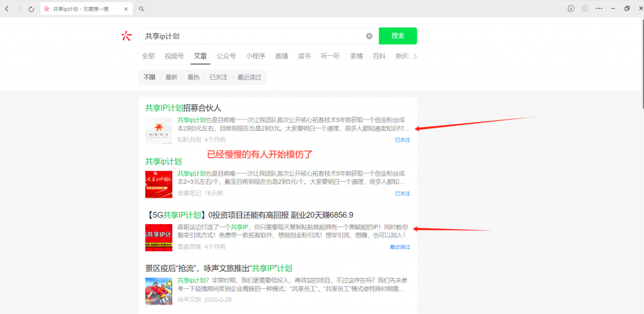
Task: Click the globe icon in title bar
Action: (585, 8)
